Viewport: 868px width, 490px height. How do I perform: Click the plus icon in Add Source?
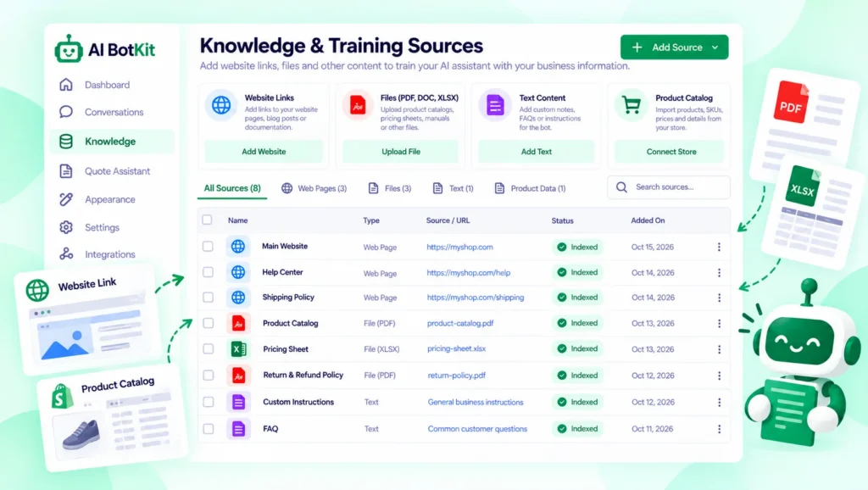click(x=637, y=47)
